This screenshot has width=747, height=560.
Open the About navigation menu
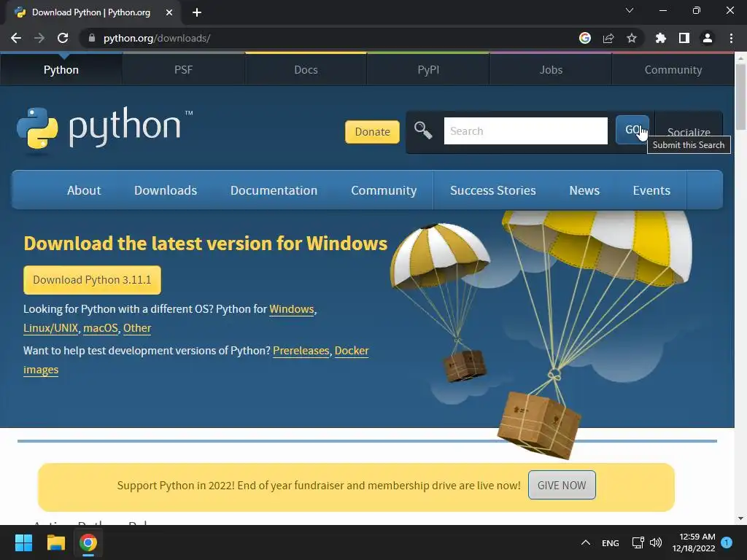tap(84, 190)
